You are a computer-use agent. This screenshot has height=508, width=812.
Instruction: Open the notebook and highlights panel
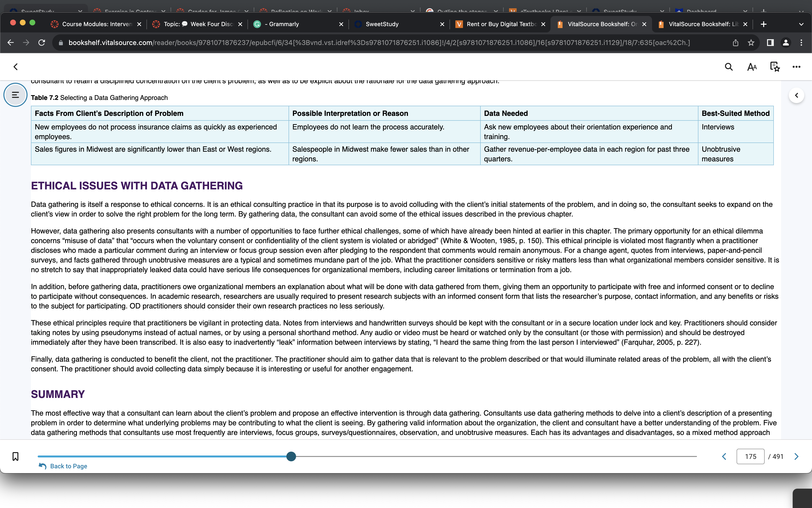(x=774, y=67)
